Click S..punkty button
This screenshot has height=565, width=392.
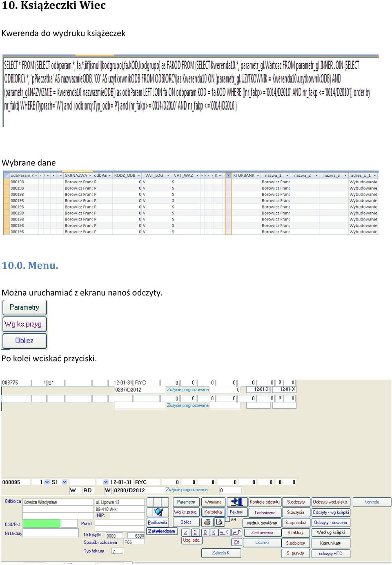pyautogui.click(x=296, y=553)
